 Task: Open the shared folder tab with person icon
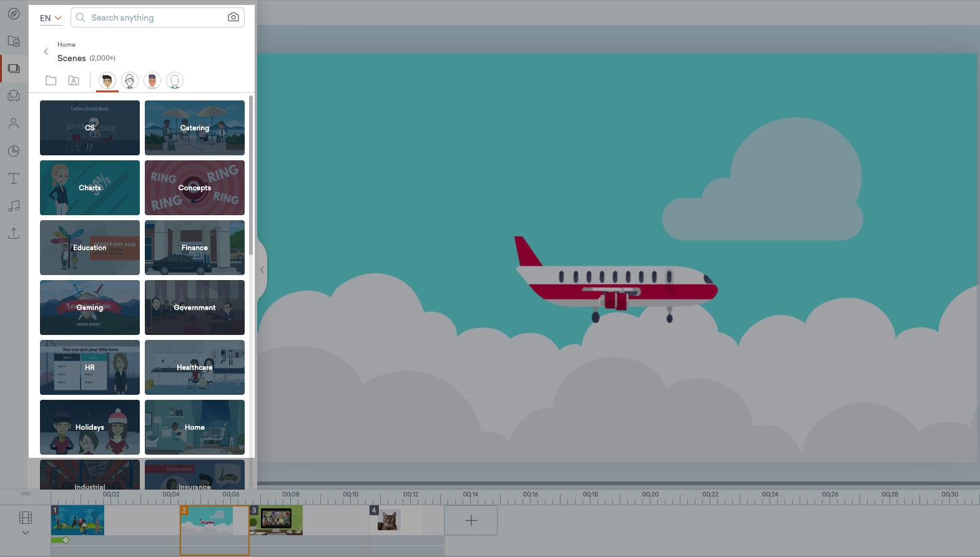click(x=74, y=80)
